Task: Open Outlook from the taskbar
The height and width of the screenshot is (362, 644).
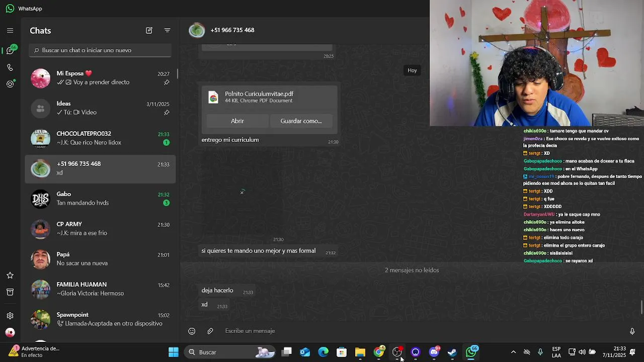Action: point(305,352)
